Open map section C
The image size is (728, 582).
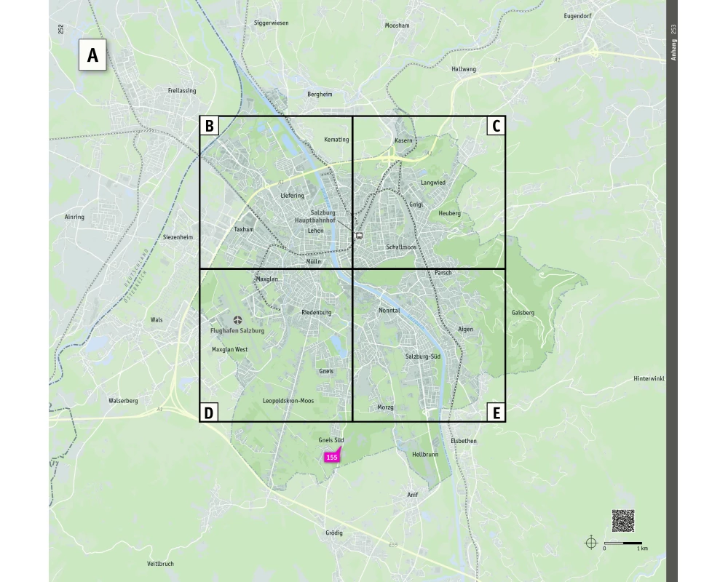(496, 126)
